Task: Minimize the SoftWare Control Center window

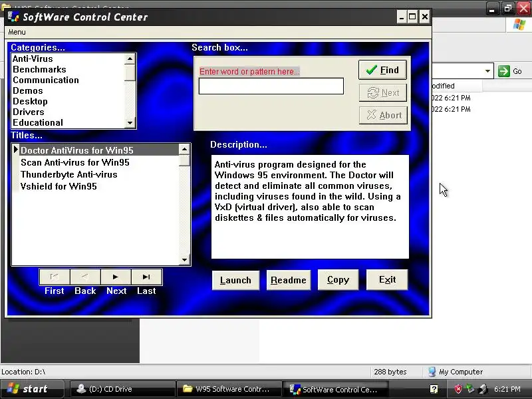Action: point(402,17)
